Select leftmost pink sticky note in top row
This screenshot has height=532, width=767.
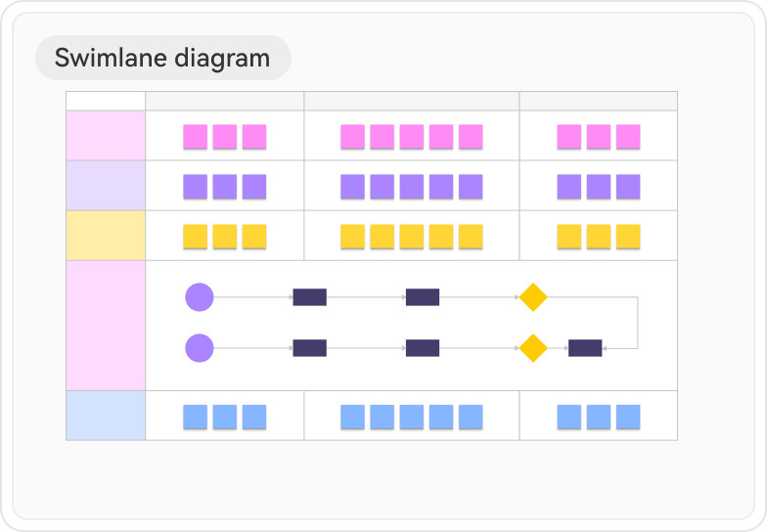click(196, 136)
